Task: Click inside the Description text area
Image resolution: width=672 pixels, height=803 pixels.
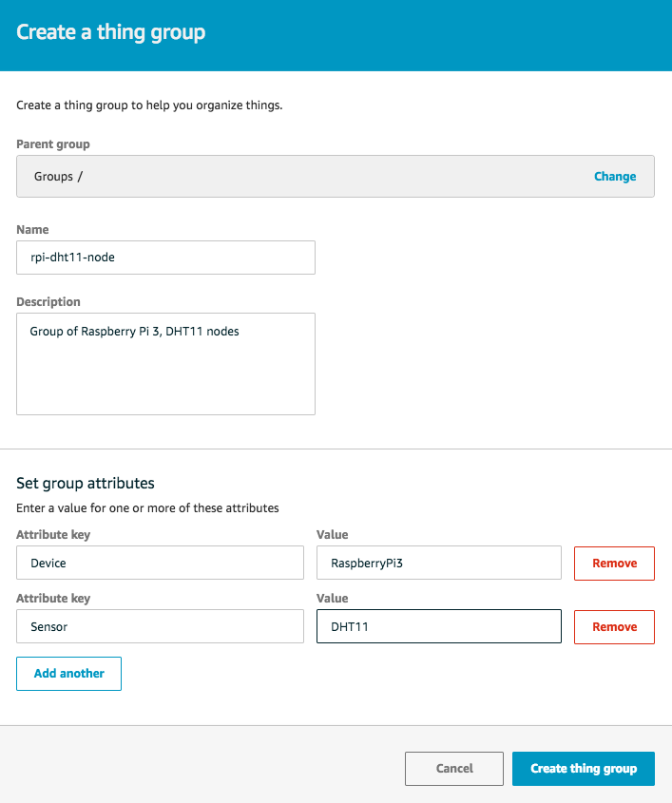Action: click(x=165, y=364)
